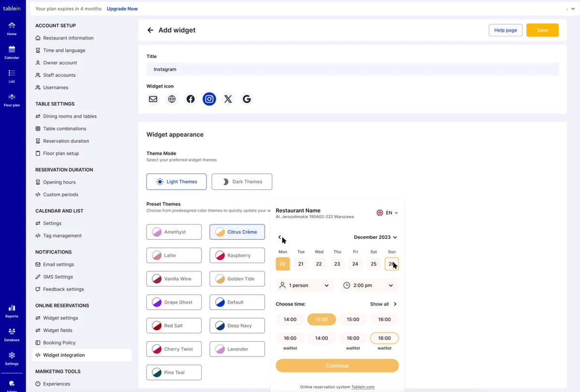580x392 pixels.
Task: Open Floor plan from the sidebar
Action: 12,99
